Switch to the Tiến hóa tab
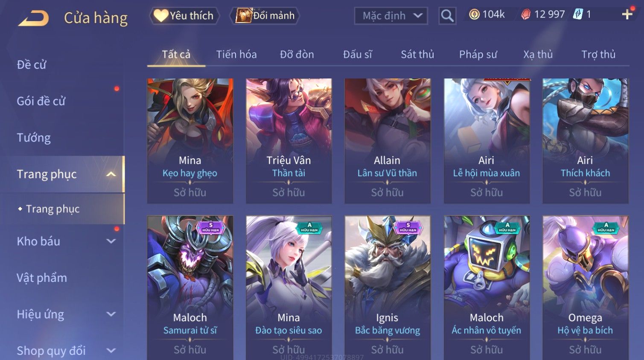The image size is (644, 360). [236, 55]
